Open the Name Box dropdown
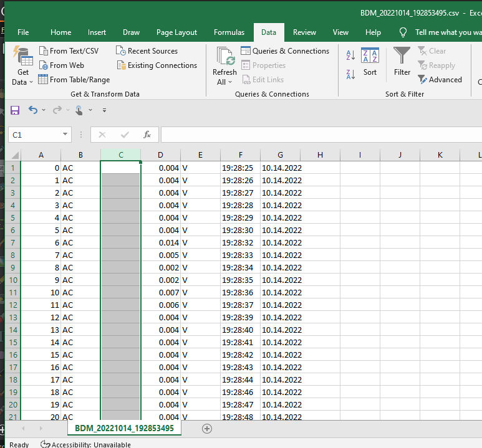The width and height of the screenshot is (482, 448). (x=65, y=135)
